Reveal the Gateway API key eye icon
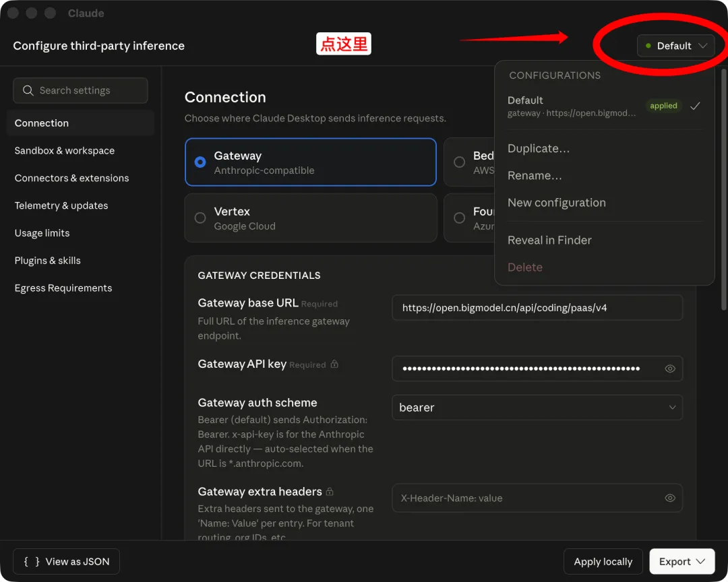This screenshot has width=728, height=582. click(x=669, y=368)
